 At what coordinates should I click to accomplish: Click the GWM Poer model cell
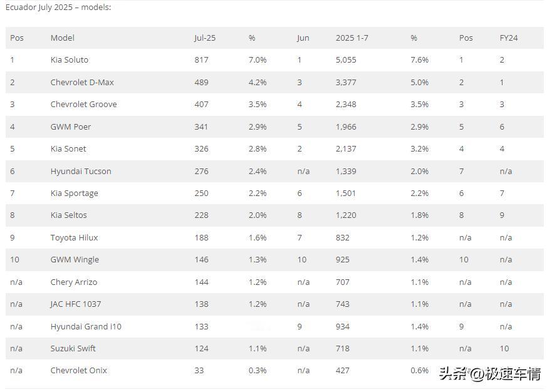click(x=70, y=126)
